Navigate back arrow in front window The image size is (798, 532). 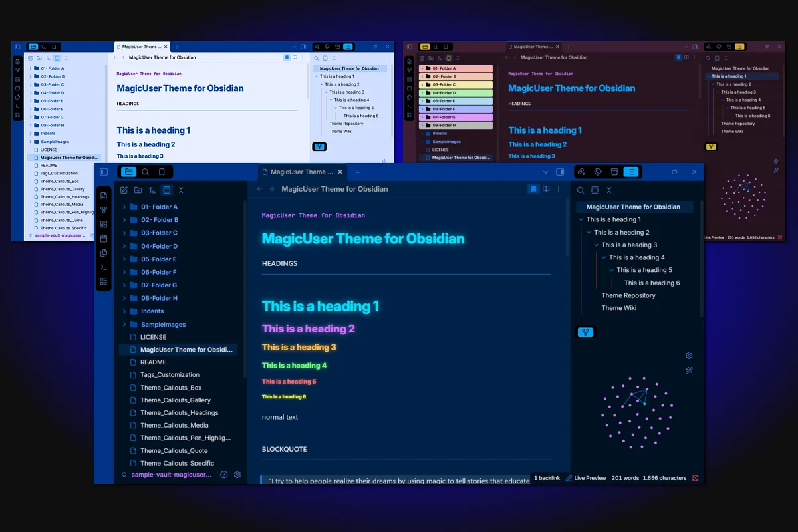259,189
